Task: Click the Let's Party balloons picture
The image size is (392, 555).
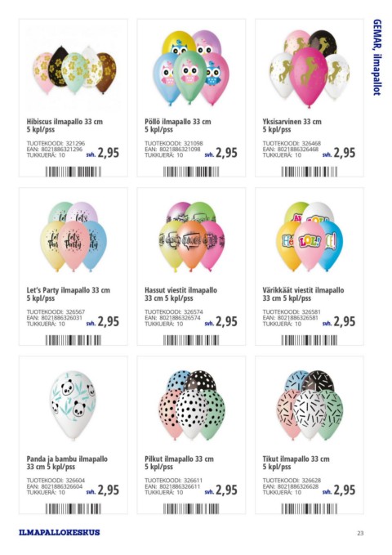Action: pyautogui.click(x=73, y=236)
